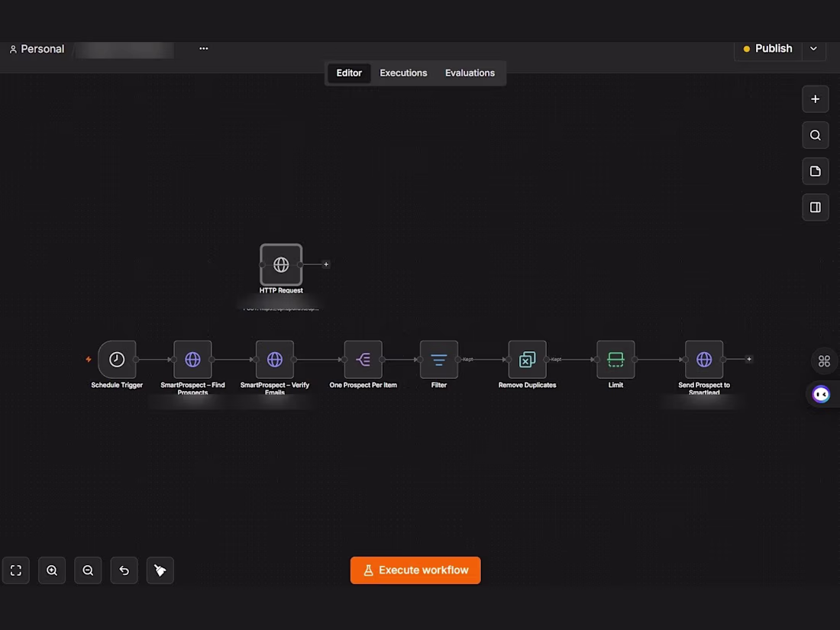
Task: Open Send Prospect to Smartlead node
Action: point(704,360)
